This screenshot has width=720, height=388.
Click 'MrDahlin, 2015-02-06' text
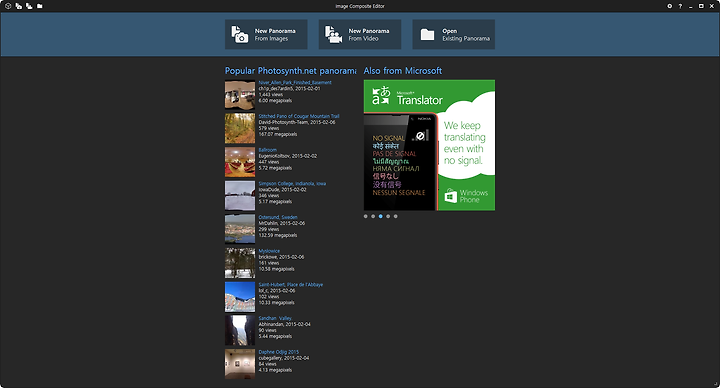pos(281,223)
